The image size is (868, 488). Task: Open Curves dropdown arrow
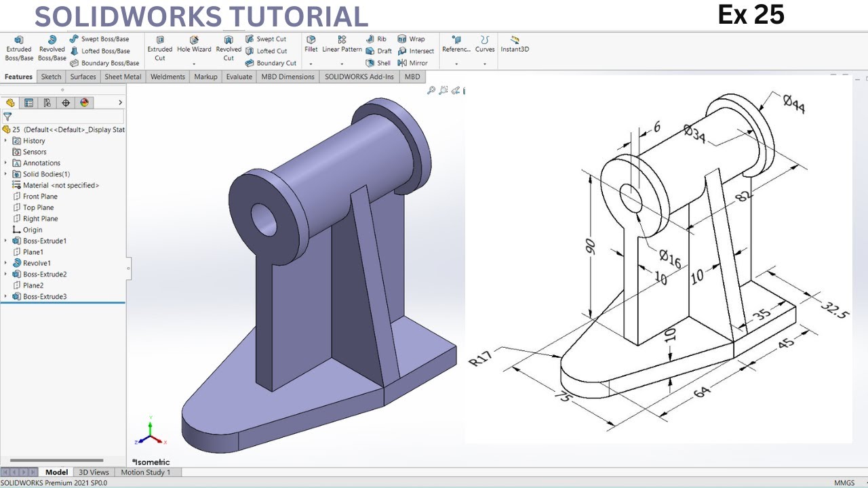point(484,64)
